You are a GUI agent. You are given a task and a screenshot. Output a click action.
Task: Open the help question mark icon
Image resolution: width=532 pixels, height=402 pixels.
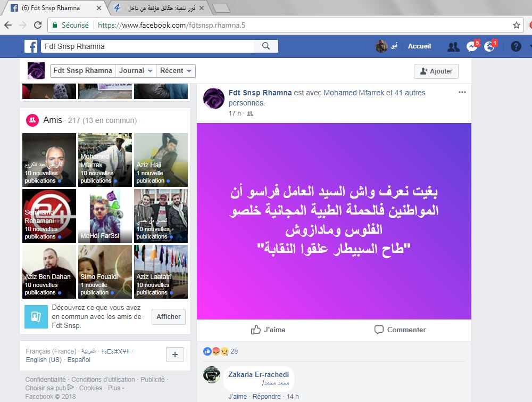pyautogui.click(x=516, y=46)
